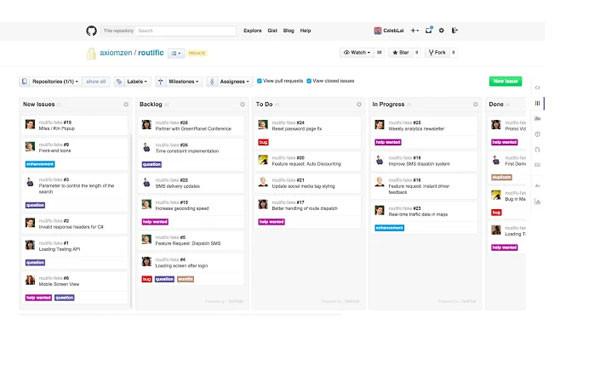Screen dimensions: 600x375
Task: Expand the Repositories (1/1) dropdown
Action: (x=51, y=82)
